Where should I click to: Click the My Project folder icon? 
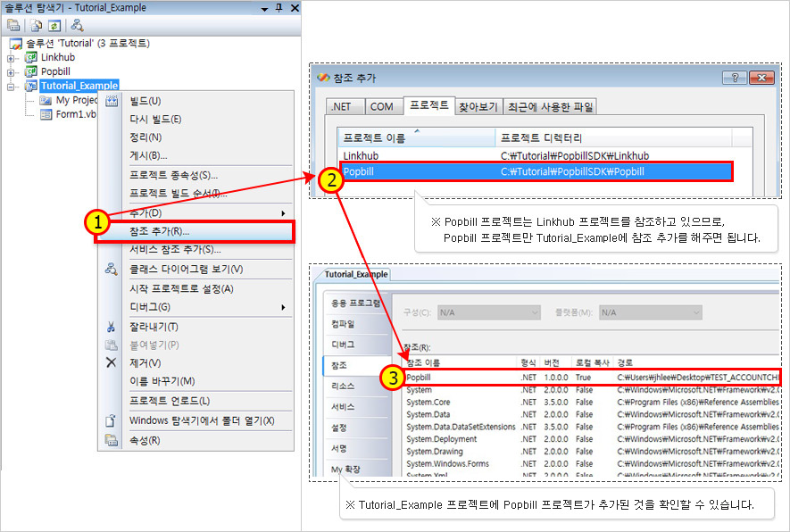[46, 100]
